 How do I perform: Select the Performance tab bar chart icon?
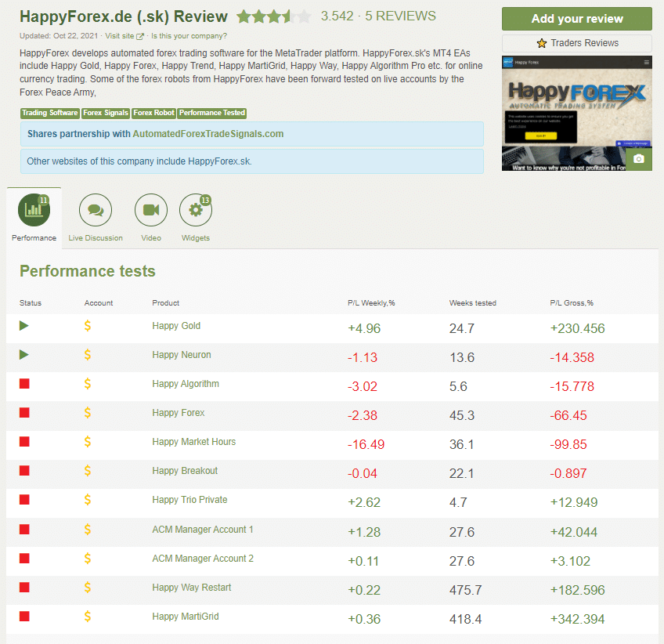33,208
